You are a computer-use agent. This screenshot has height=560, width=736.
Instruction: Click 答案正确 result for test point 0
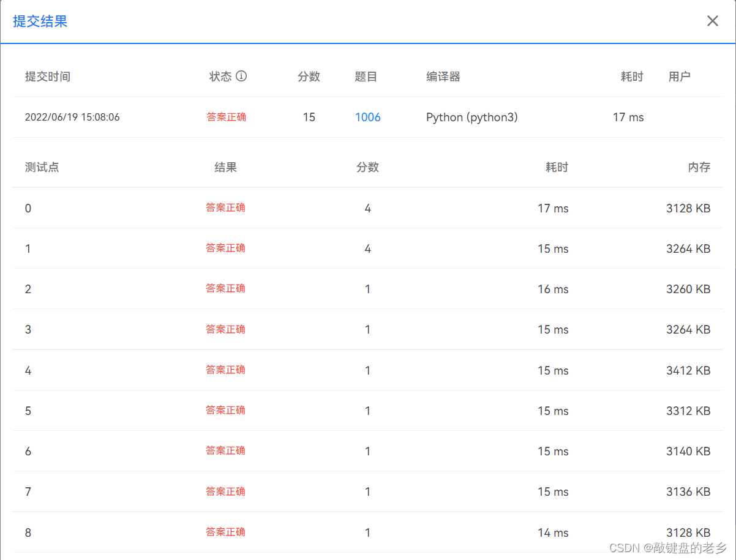click(x=227, y=207)
